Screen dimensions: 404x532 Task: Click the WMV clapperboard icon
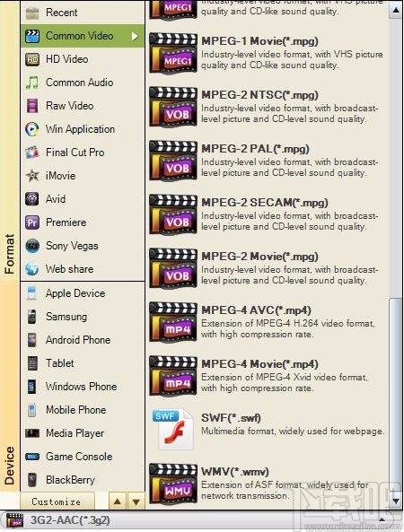[173, 484]
